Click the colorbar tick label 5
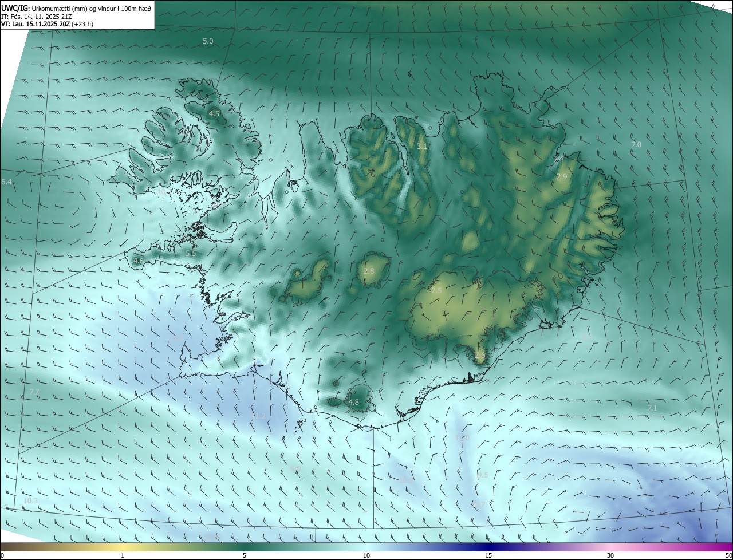733x560 pixels. (245, 556)
